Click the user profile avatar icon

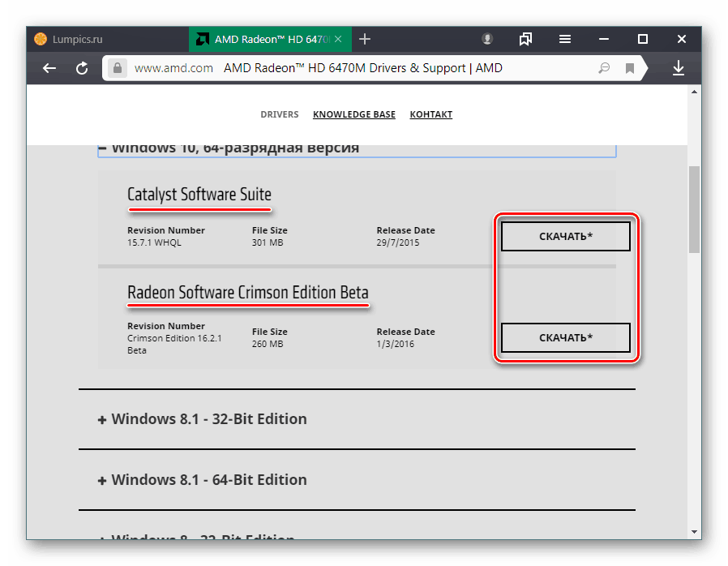click(487, 39)
